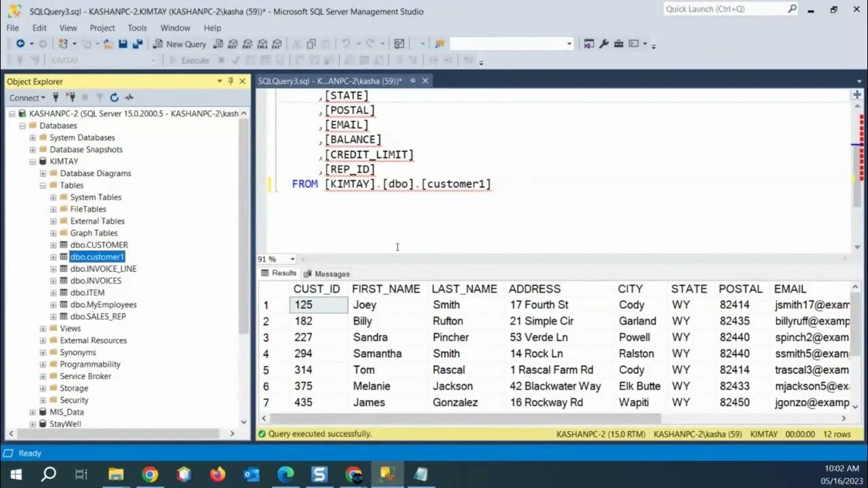Toggle Object Explorer auto-hide pin
The image size is (868, 488).
pyautogui.click(x=231, y=81)
